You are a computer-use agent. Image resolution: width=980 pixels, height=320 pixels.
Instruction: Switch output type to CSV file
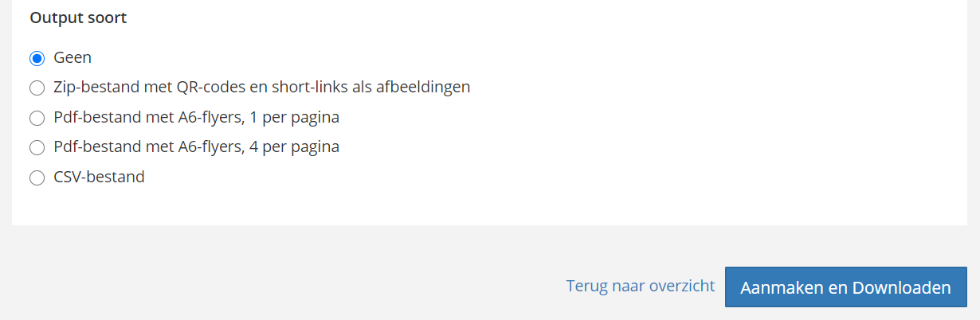coord(37,178)
